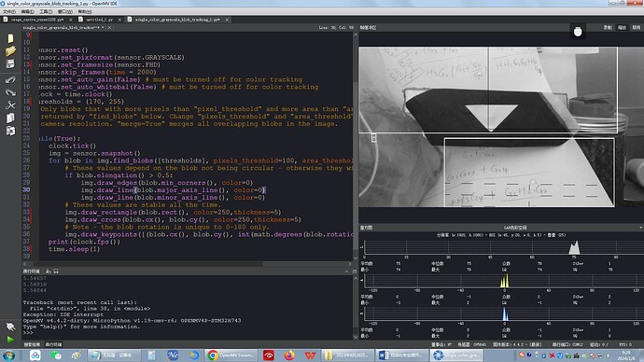Click the Connect device plug icon
Viewport: 644px width, 362px height.
(x=10, y=327)
